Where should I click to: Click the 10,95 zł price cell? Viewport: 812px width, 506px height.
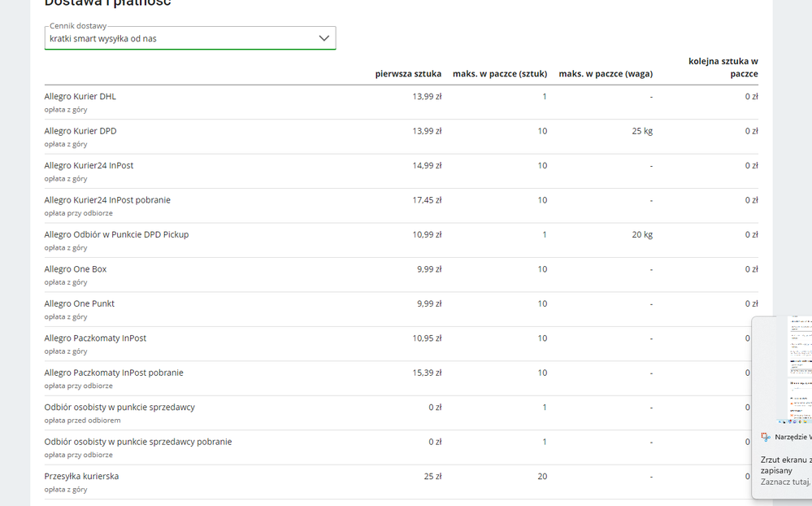427,338
